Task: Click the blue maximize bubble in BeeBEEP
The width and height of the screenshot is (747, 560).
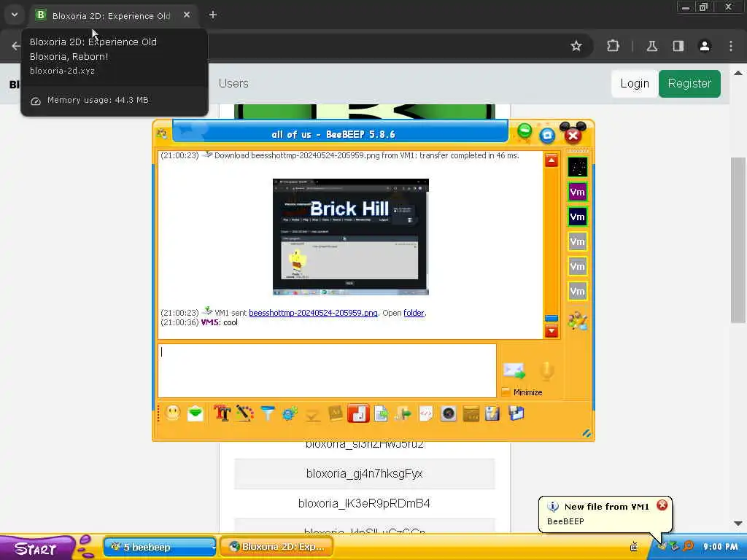Action: pyautogui.click(x=547, y=136)
